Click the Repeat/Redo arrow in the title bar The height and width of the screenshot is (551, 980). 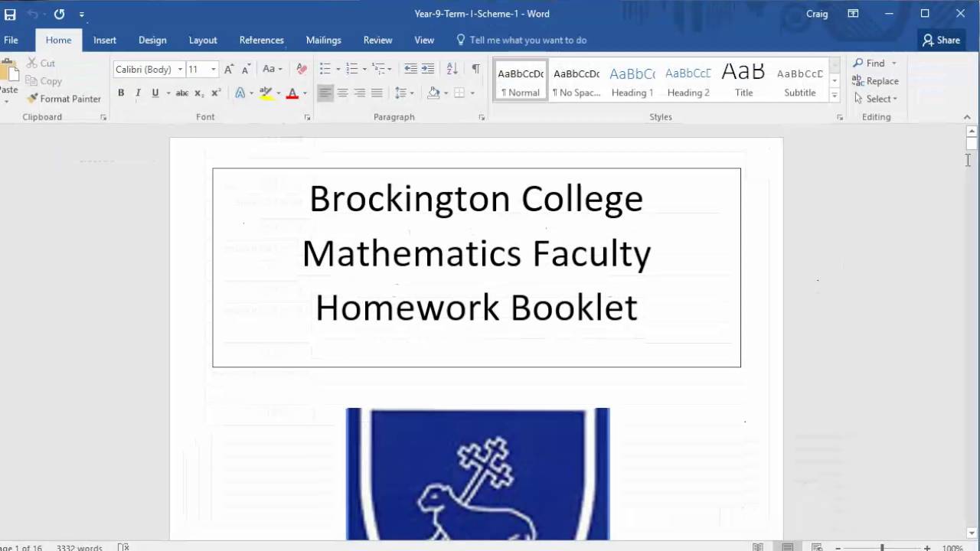pos(59,14)
